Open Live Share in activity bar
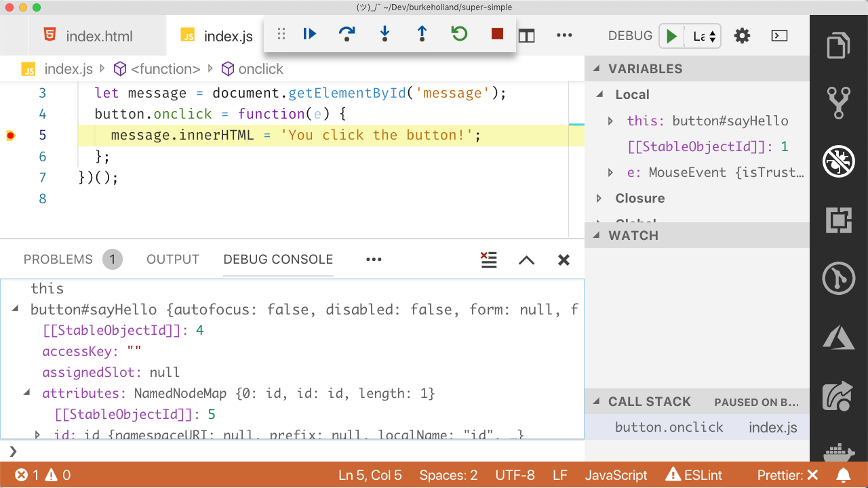This screenshot has width=868, height=488. 839,396
